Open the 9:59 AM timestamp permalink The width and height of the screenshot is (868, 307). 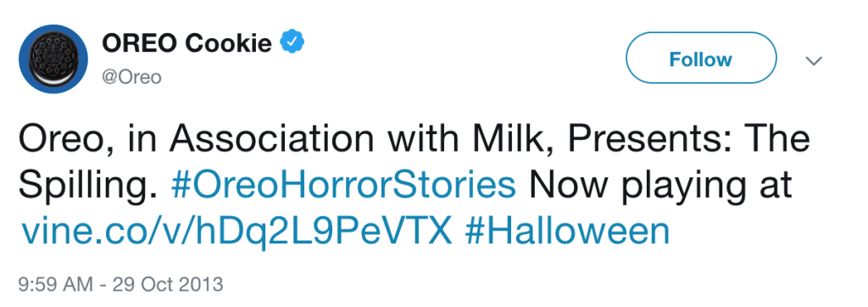pyautogui.click(x=55, y=285)
